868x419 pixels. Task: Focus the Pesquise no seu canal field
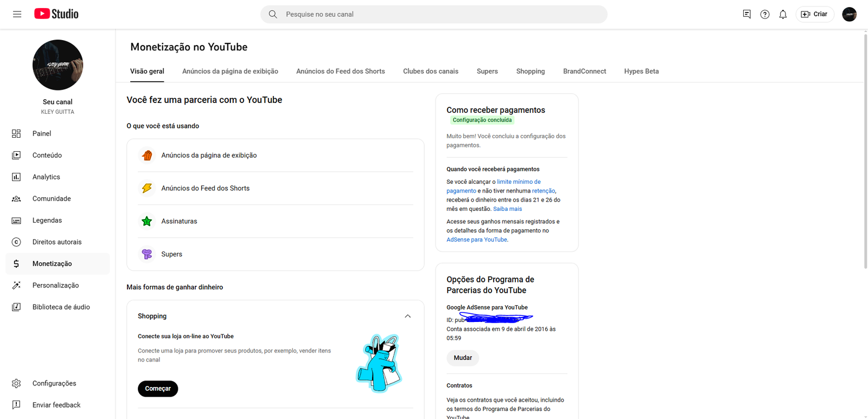click(434, 14)
